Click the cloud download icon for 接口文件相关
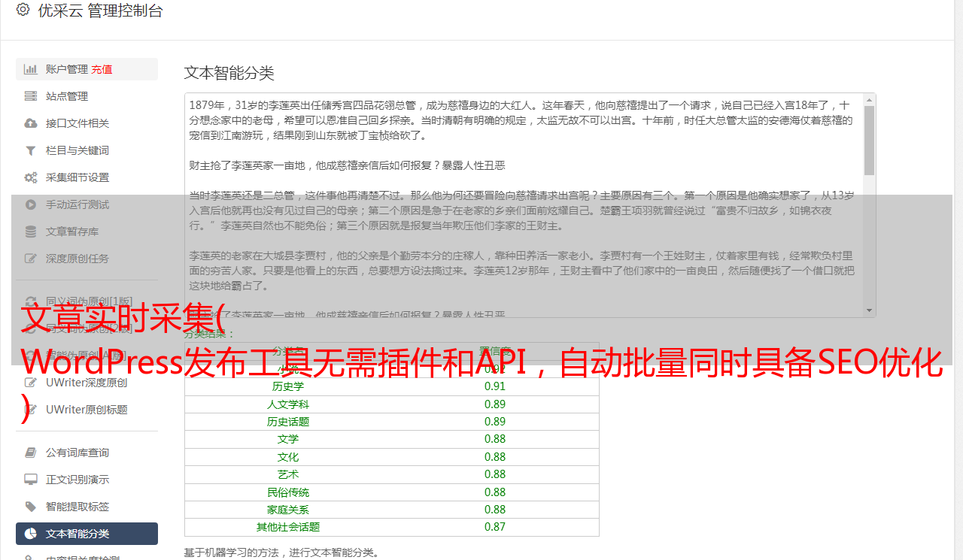 pos(31,123)
